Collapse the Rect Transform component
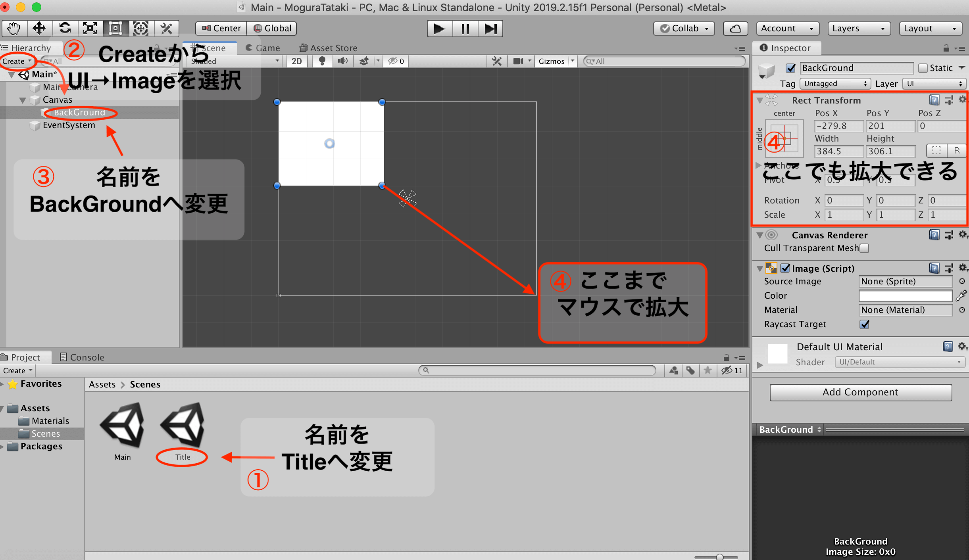Screen dimensions: 969x560 (x=759, y=100)
